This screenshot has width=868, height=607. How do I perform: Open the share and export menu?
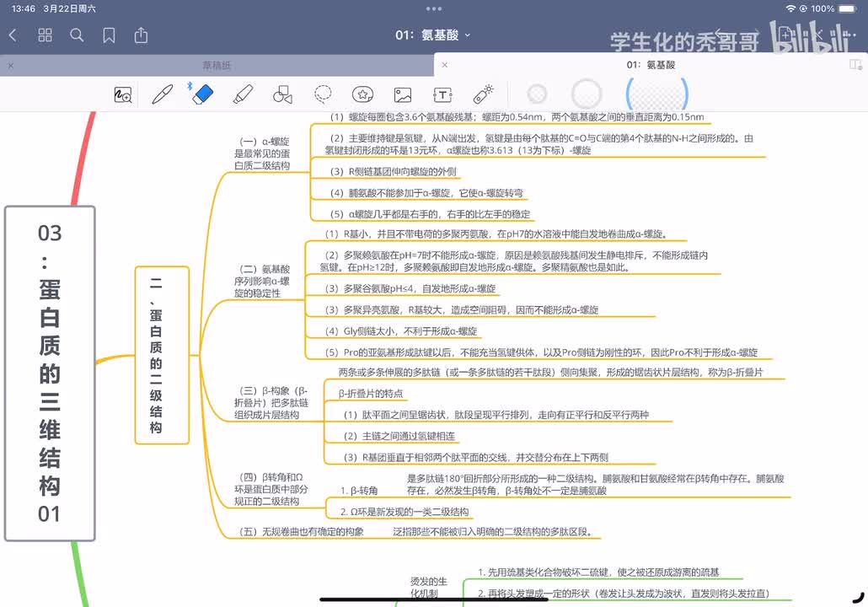pyautogui.click(x=142, y=35)
